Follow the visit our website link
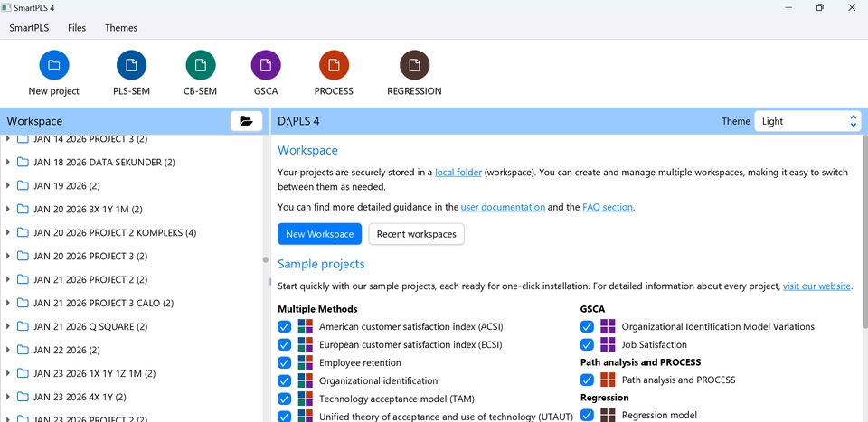Screen dimensions: 868x422 click(x=816, y=286)
